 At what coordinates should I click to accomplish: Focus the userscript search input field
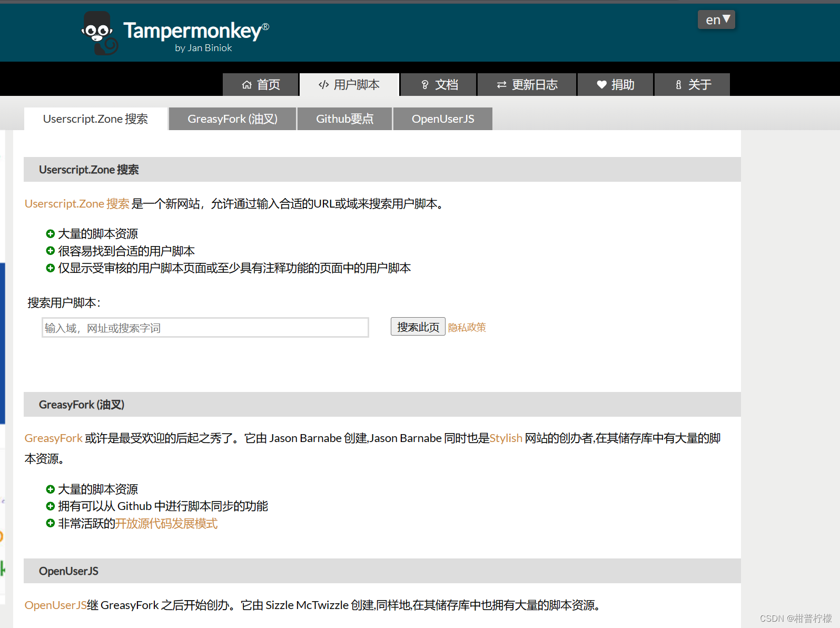pyautogui.click(x=205, y=328)
